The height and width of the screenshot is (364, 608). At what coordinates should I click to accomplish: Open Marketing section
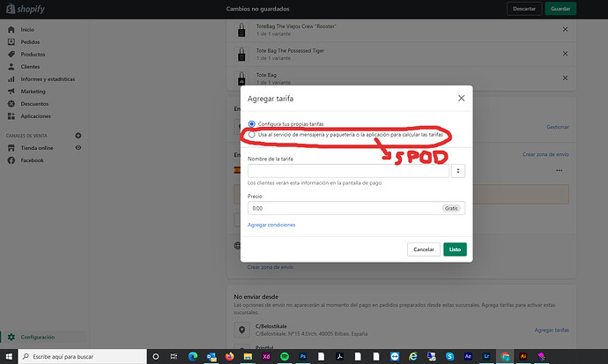pyautogui.click(x=33, y=92)
